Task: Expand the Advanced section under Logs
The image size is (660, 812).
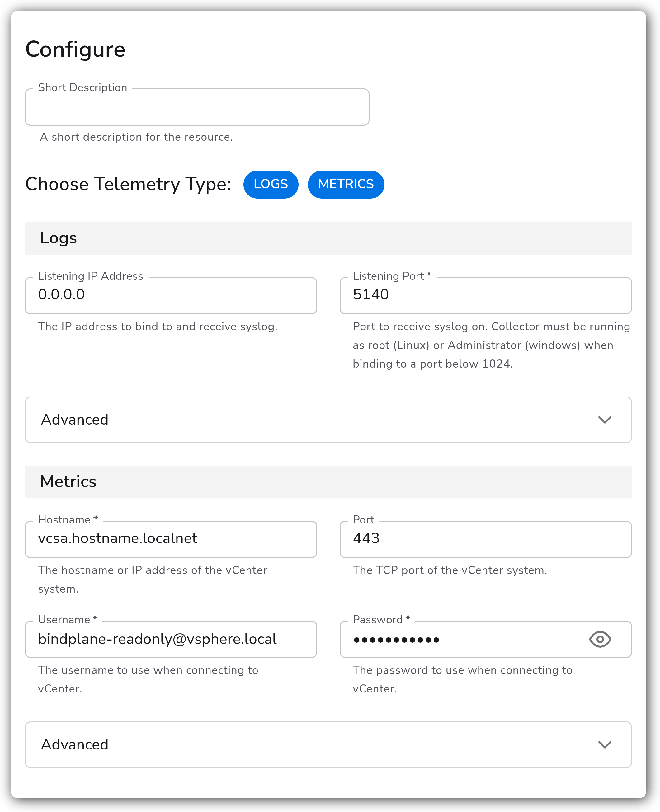Action: 328,420
